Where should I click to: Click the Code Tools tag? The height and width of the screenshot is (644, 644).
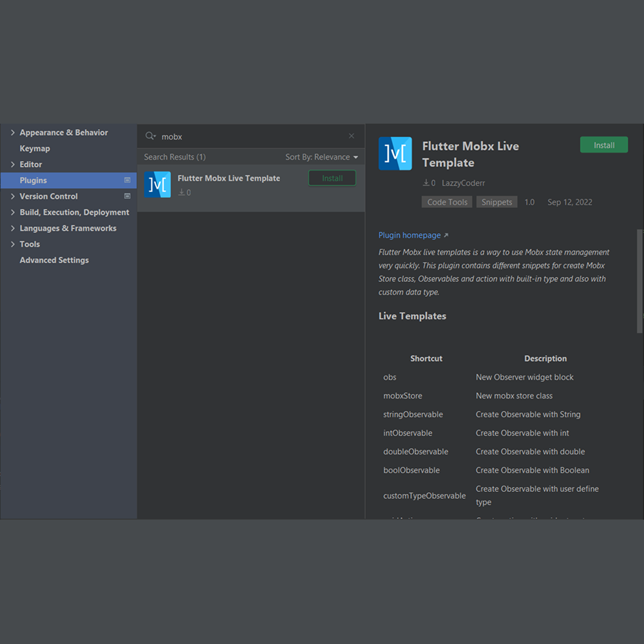[x=446, y=202]
